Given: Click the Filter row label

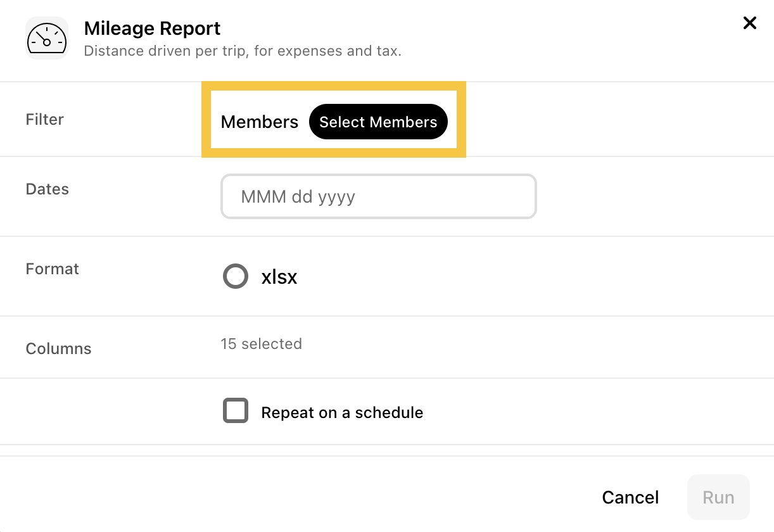Looking at the screenshot, I should pyautogui.click(x=45, y=119).
